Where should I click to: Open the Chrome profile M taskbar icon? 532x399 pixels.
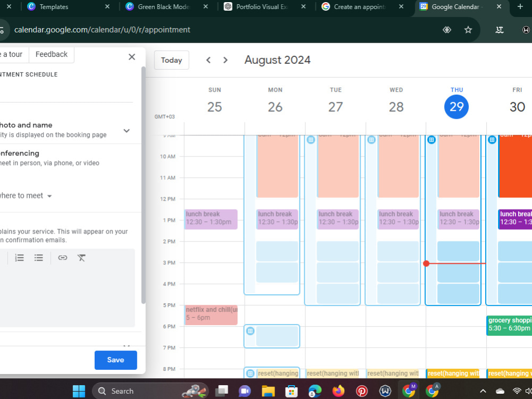[x=409, y=391]
